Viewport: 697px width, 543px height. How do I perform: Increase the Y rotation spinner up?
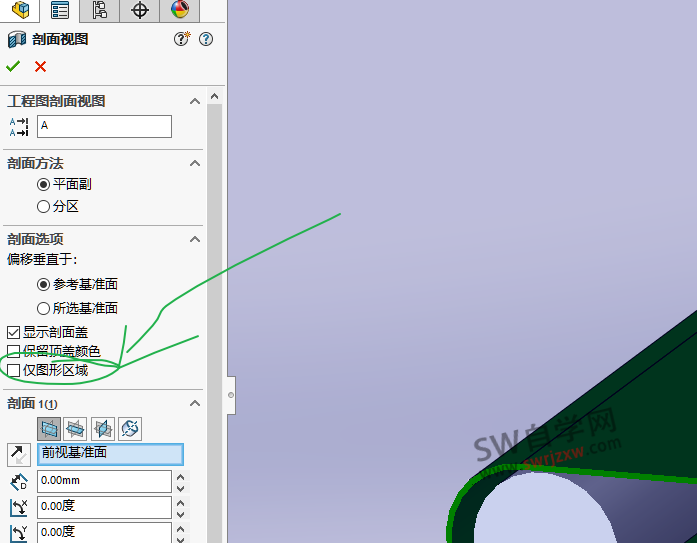click(180, 529)
